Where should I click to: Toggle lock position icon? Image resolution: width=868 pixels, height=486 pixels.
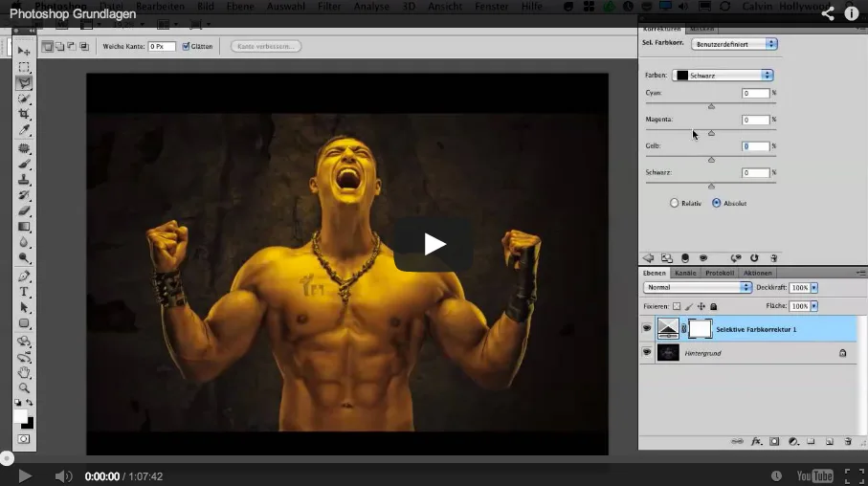(x=701, y=306)
